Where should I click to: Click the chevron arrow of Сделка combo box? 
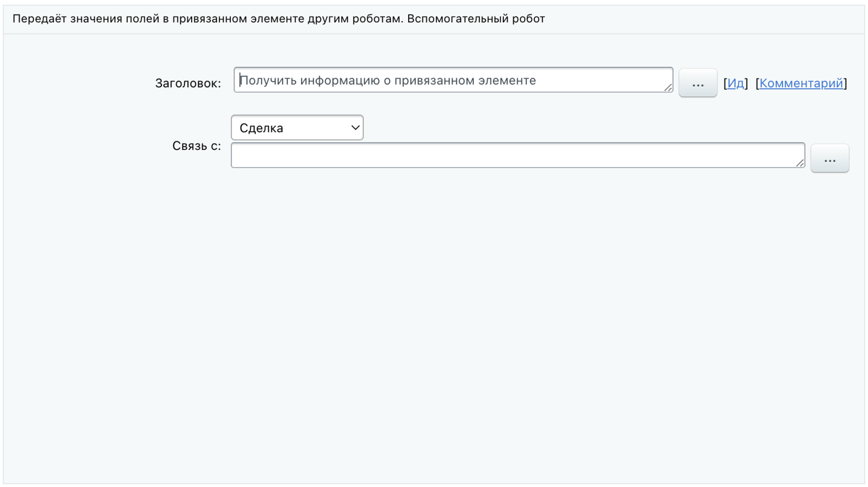(x=355, y=128)
